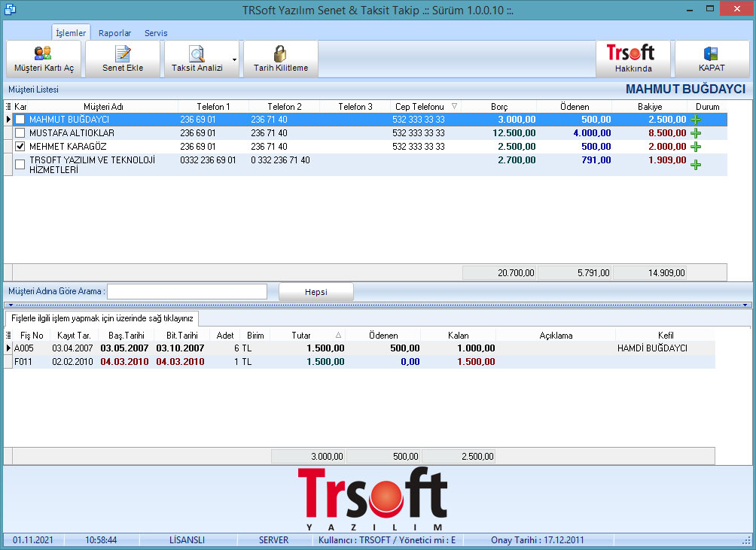Viewport: 756px width, 550px height.
Task: Click total debt 20.700,00 footer cell
Action: [x=499, y=272]
